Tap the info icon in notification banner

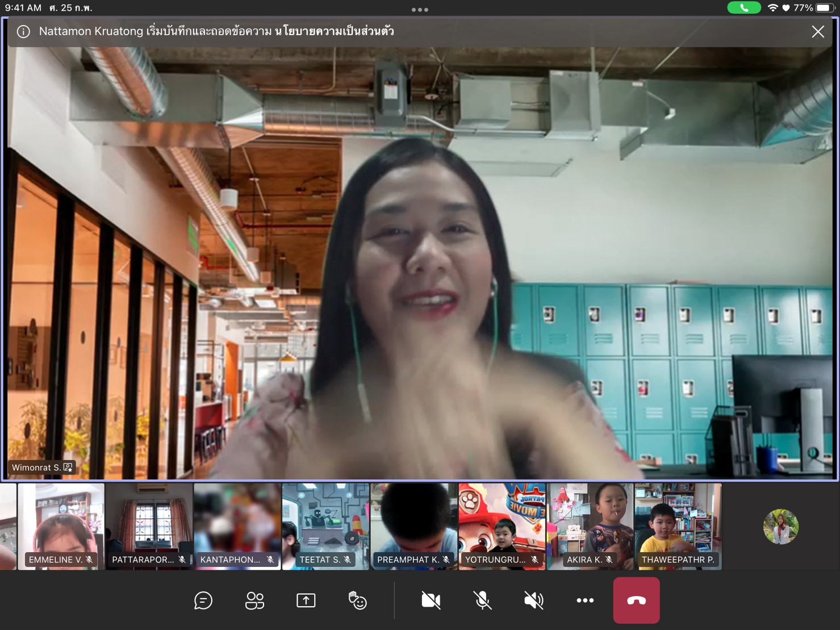coord(23,32)
